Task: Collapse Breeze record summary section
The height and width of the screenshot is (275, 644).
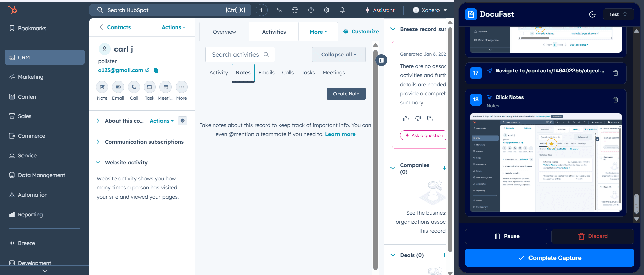Action: tap(393, 29)
